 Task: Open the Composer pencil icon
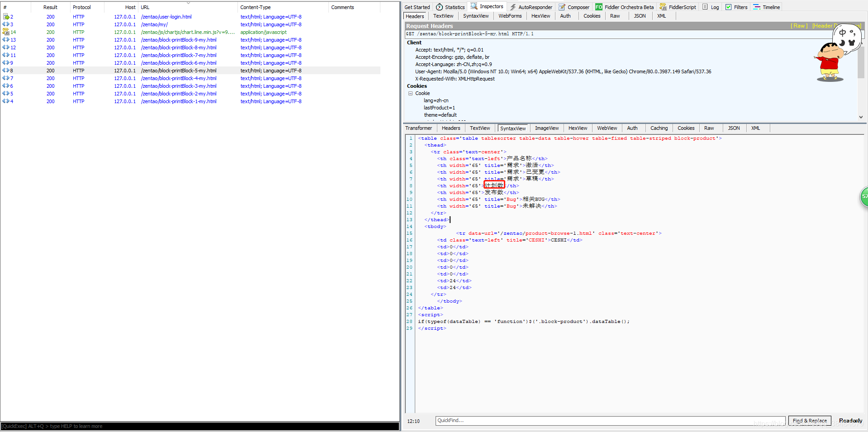562,7
